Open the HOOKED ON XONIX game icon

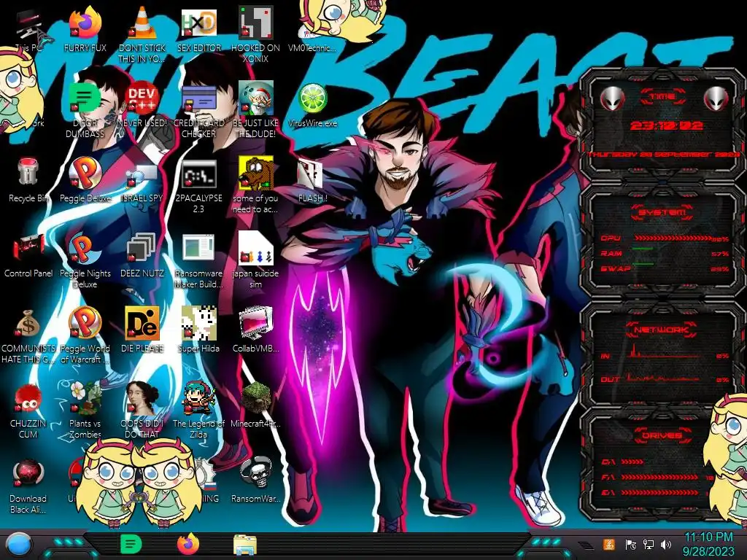pos(255,24)
